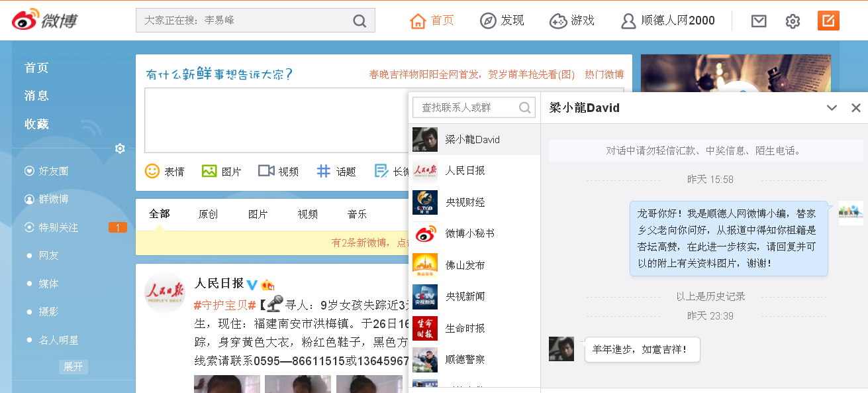
Task: Click the sender avatar beside the blue message
Action: pos(851,213)
